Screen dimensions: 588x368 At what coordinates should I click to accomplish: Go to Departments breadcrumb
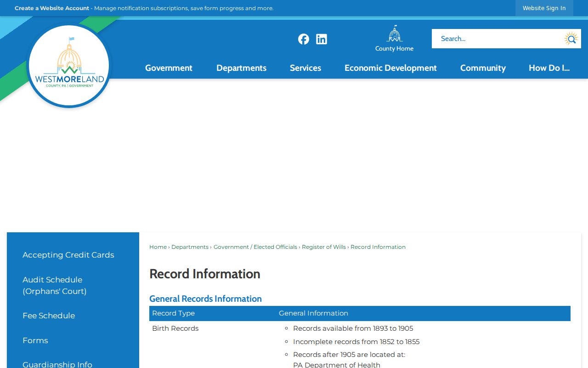[190, 247]
